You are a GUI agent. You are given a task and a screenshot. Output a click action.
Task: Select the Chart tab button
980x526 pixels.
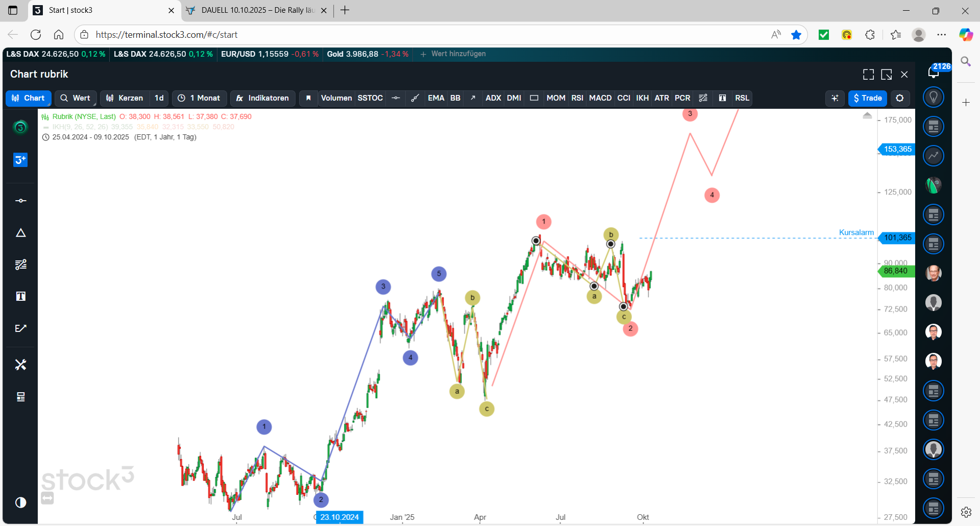click(x=29, y=98)
